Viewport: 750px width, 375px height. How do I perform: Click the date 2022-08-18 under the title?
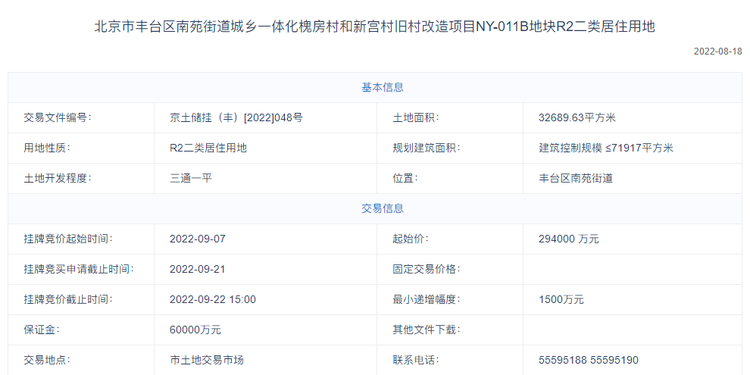coord(718,52)
